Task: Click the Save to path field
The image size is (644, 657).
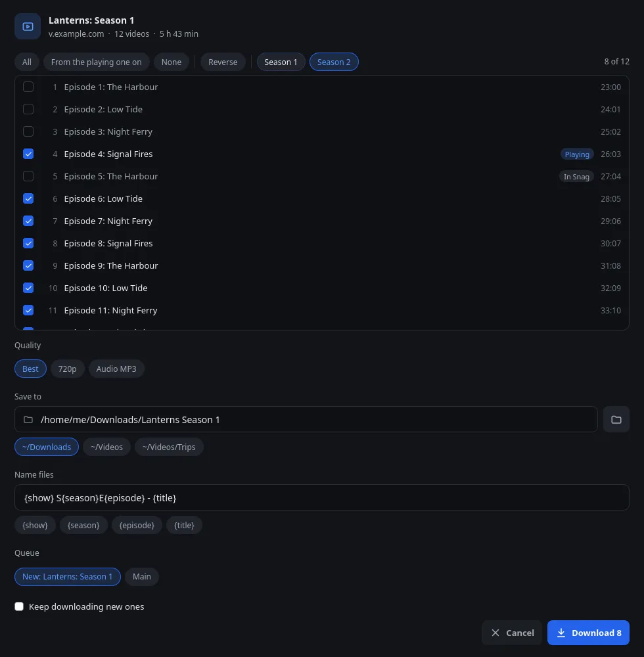Action: [x=306, y=419]
